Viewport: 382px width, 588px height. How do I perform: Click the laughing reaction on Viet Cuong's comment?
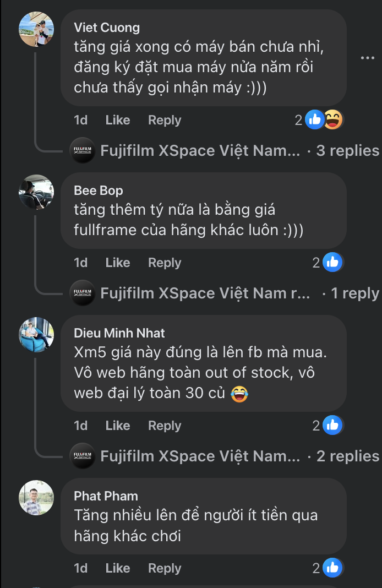334,119
